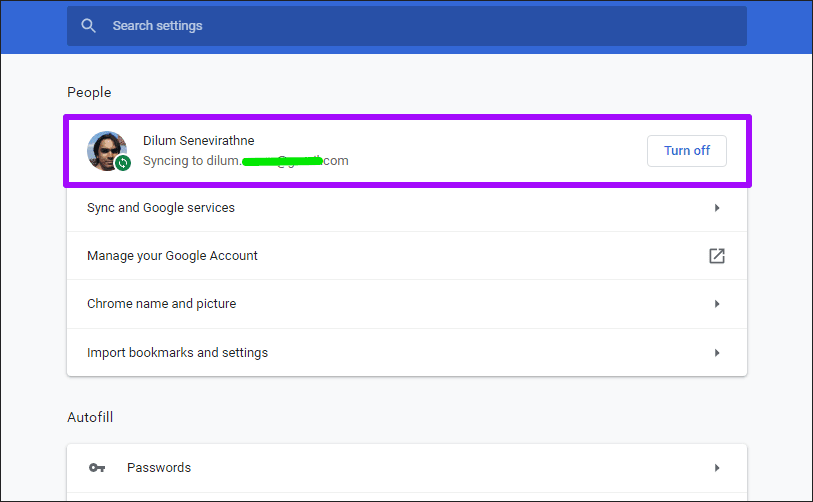Click arrow beside Chrome name and picture

click(717, 304)
